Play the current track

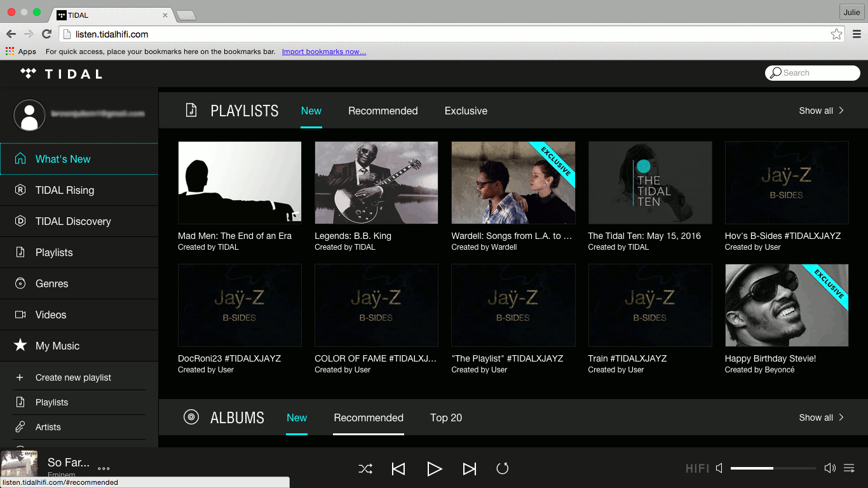point(435,468)
